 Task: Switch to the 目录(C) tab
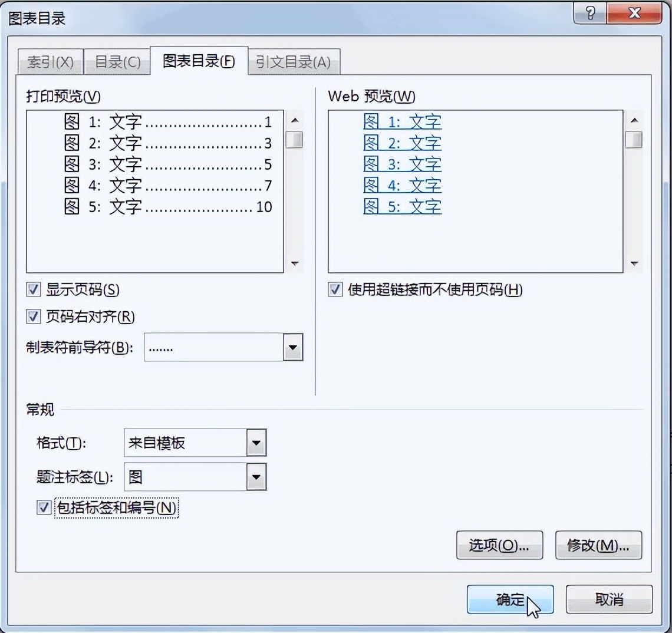coord(116,61)
